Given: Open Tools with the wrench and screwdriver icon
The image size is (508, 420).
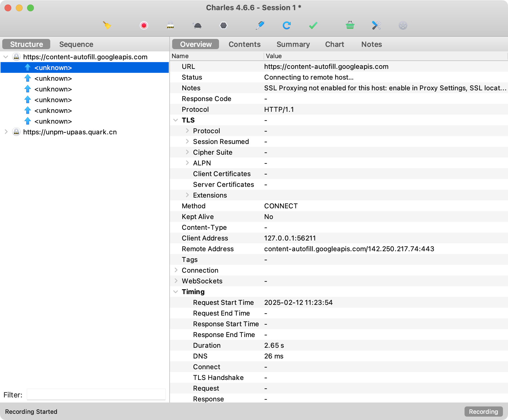Looking at the screenshot, I should [x=375, y=25].
